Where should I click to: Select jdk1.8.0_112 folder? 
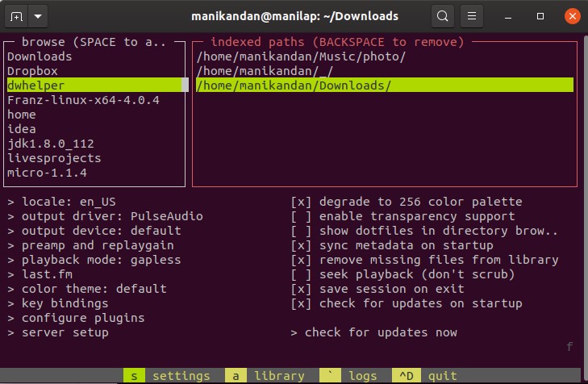tap(94, 144)
